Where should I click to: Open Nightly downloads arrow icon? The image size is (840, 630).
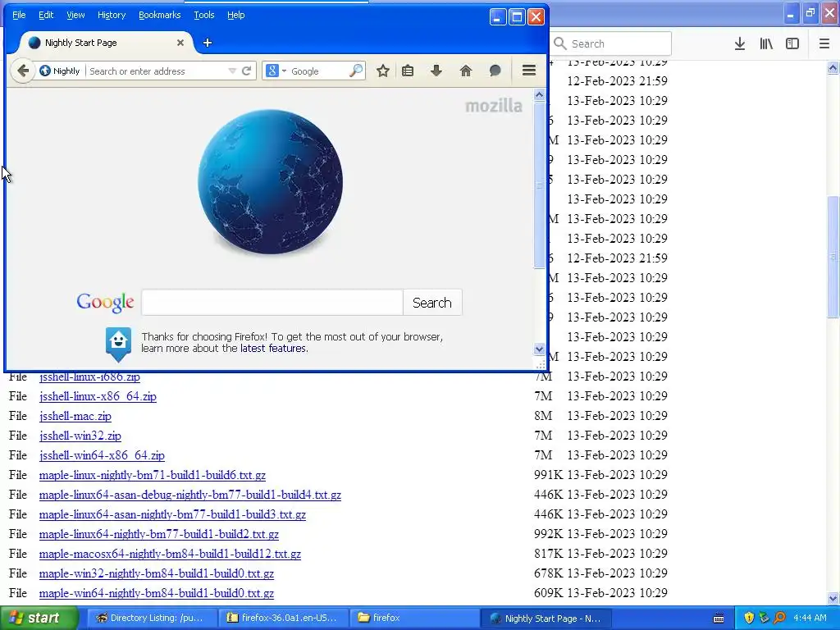click(x=436, y=71)
